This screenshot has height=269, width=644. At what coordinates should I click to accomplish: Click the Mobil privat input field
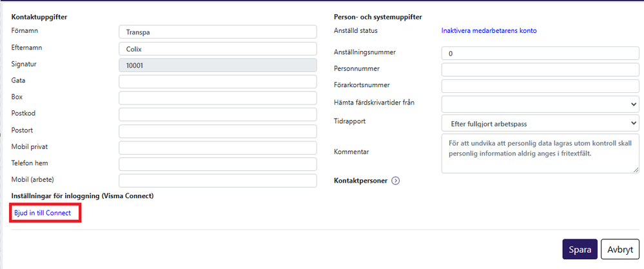(x=218, y=148)
